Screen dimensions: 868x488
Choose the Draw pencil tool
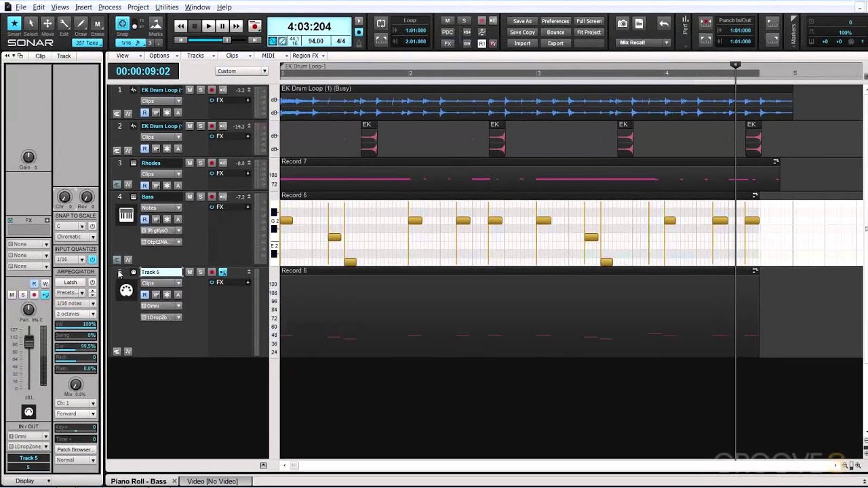[81, 24]
